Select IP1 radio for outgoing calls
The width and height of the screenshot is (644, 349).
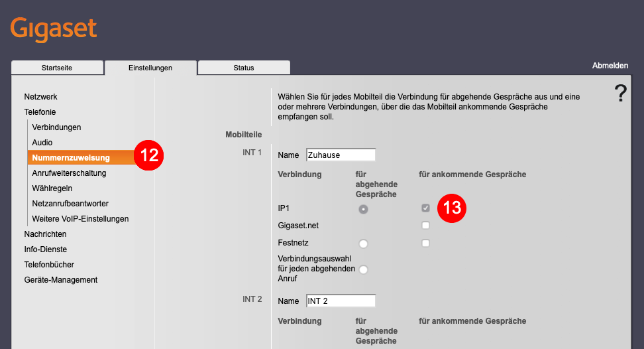tap(363, 209)
